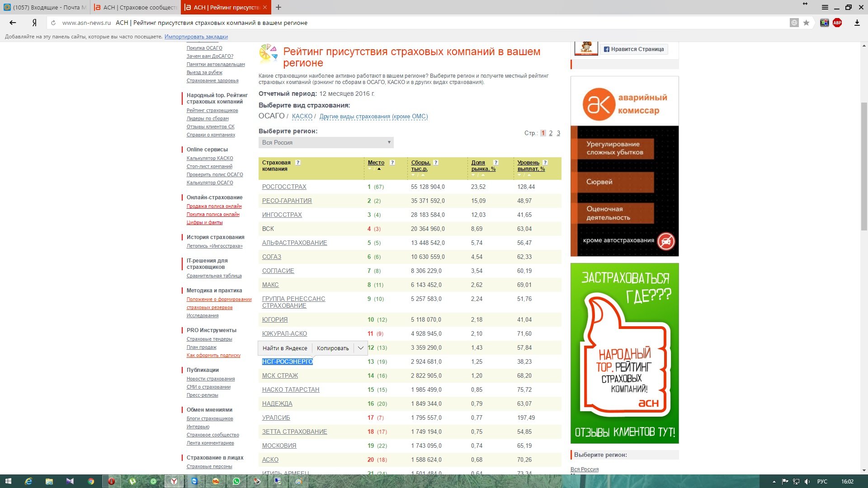
Task: Click the globe protect icon in the address bar
Action: [794, 23]
